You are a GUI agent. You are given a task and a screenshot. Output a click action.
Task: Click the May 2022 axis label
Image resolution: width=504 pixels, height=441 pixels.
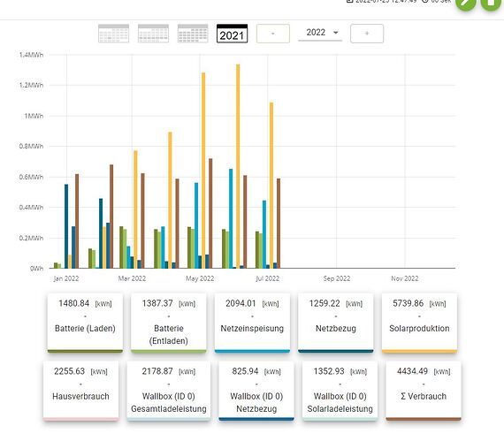pyautogui.click(x=200, y=278)
